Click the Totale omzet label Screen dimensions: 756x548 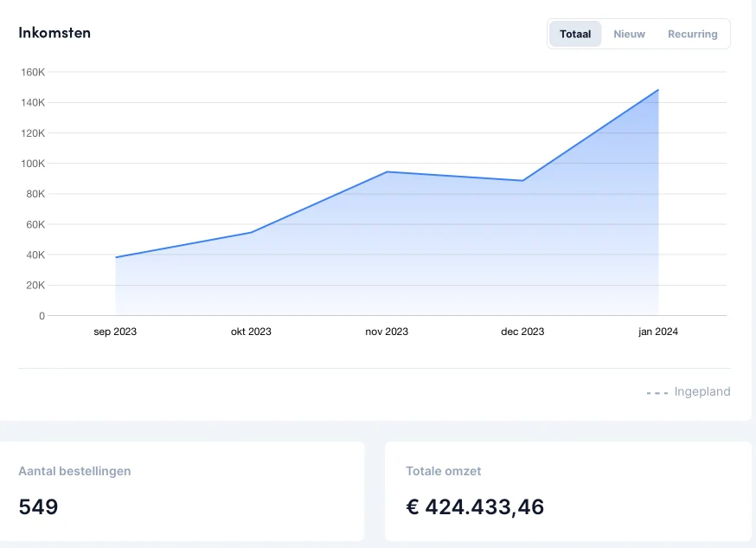click(x=444, y=471)
